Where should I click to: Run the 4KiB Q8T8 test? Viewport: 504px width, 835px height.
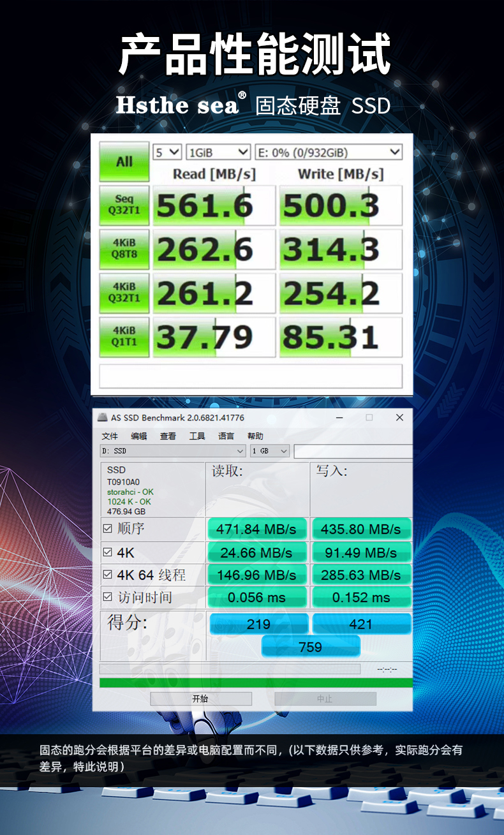click(x=124, y=249)
